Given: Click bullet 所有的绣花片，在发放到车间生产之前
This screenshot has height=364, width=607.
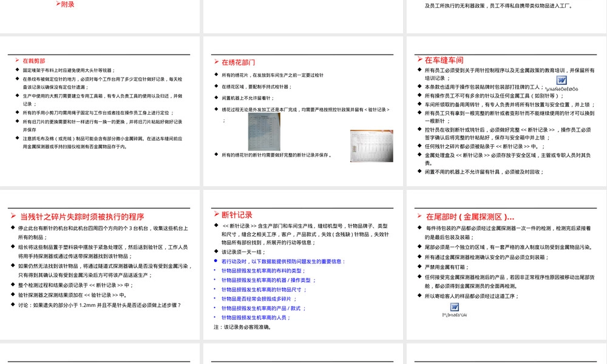Looking at the screenshot, I should [273, 75].
